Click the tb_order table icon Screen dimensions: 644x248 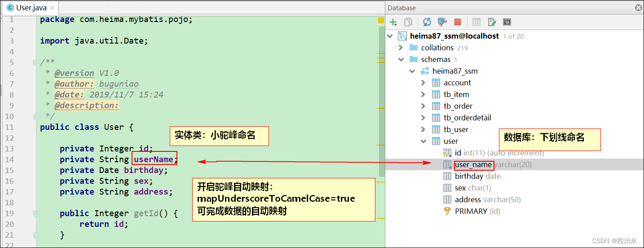point(436,106)
